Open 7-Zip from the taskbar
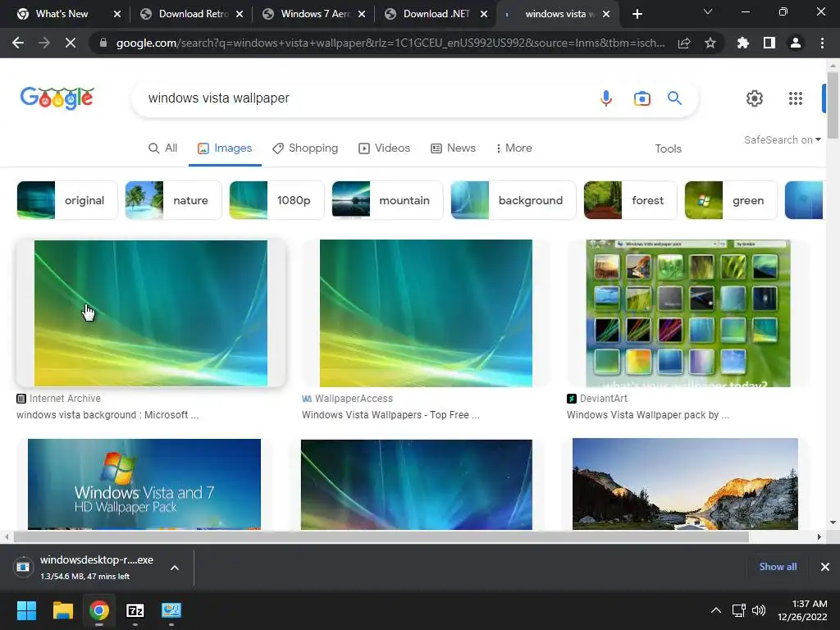This screenshot has width=840, height=630. click(x=135, y=610)
